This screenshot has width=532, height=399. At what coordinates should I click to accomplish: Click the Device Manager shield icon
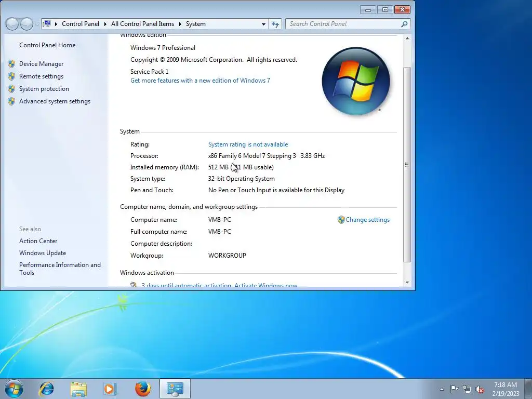[x=11, y=64]
